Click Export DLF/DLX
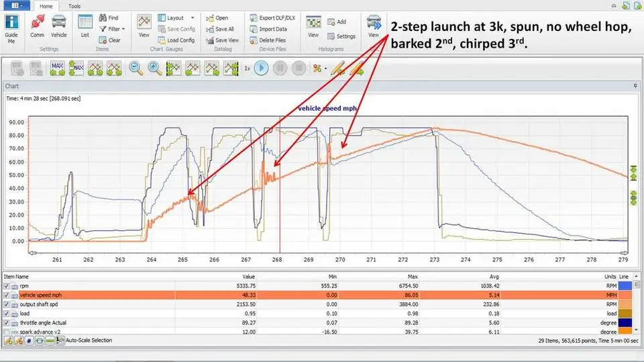 (x=272, y=17)
